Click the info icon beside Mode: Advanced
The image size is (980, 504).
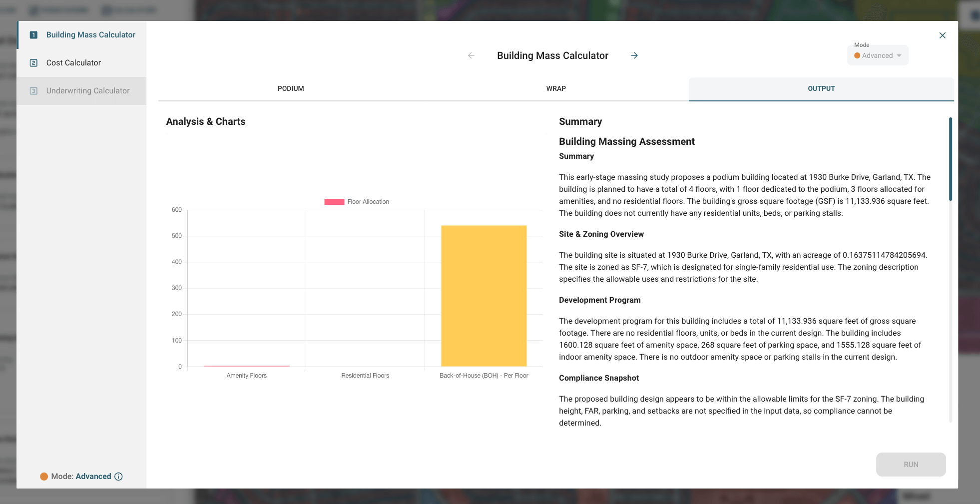(118, 477)
